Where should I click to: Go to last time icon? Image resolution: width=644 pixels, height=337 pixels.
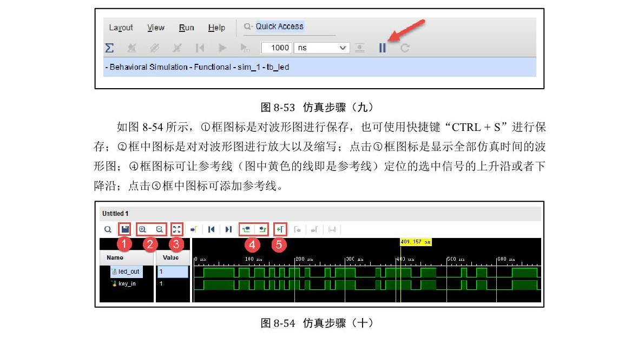pos(228,229)
